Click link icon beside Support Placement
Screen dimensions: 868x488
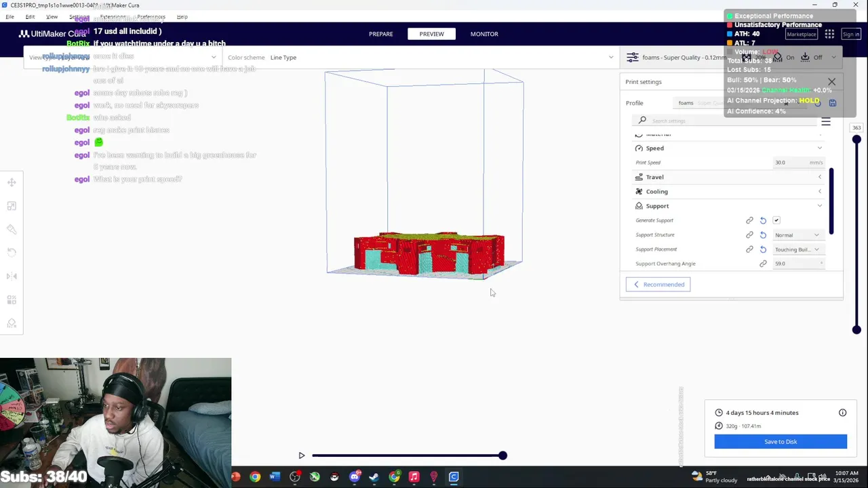pyautogui.click(x=749, y=249)
